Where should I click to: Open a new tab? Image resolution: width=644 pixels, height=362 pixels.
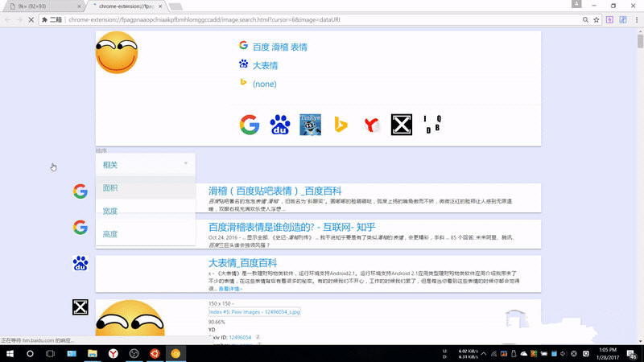[x=175, y=6]
